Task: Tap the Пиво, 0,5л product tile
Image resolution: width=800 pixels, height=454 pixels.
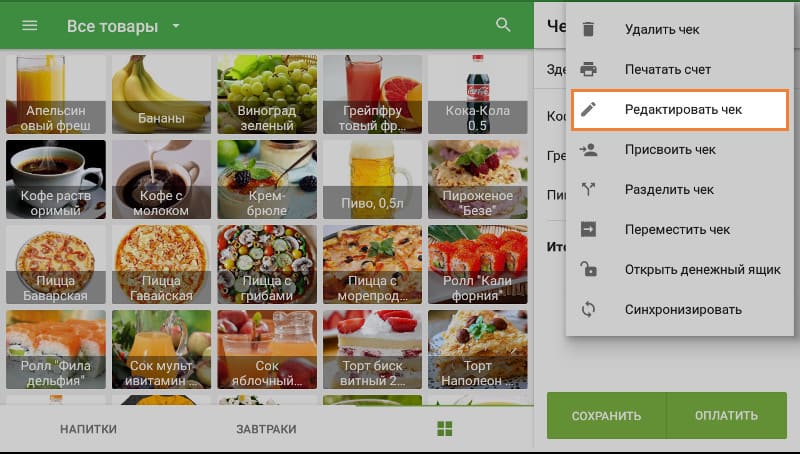Action: coord(372,180)
